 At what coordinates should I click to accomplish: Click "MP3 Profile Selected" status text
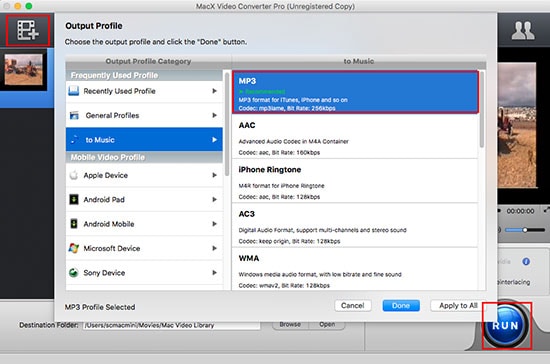tap(100, 307)
